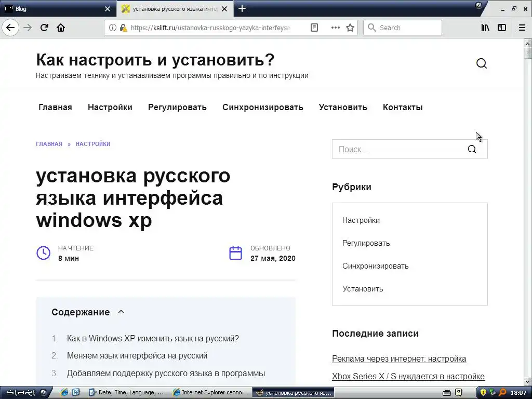Open Контакты in the navigation menu
The width and height of the screenshot is (532, 399).
click(x=403, y=107)
